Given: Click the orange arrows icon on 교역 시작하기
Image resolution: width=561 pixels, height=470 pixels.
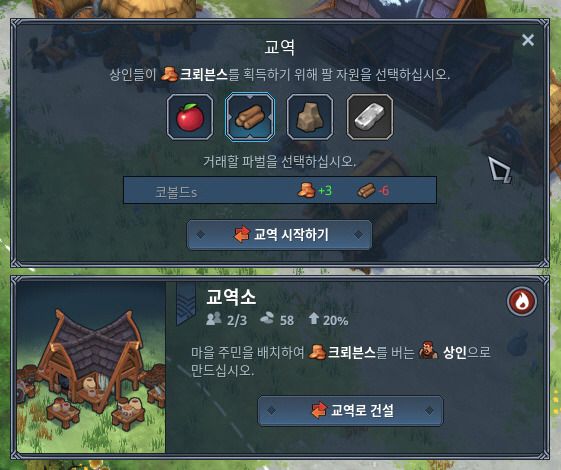Looking at the screenshot, I should (242, 235).
